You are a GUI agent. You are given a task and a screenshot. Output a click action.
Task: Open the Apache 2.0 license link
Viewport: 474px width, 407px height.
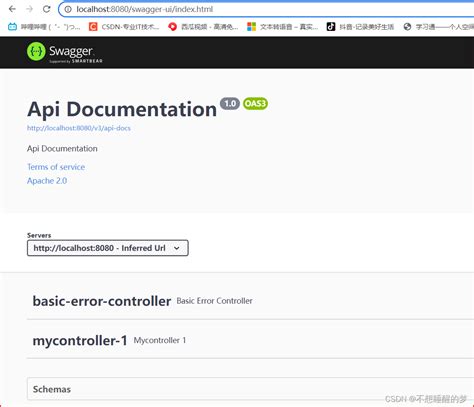click(47, 181)
